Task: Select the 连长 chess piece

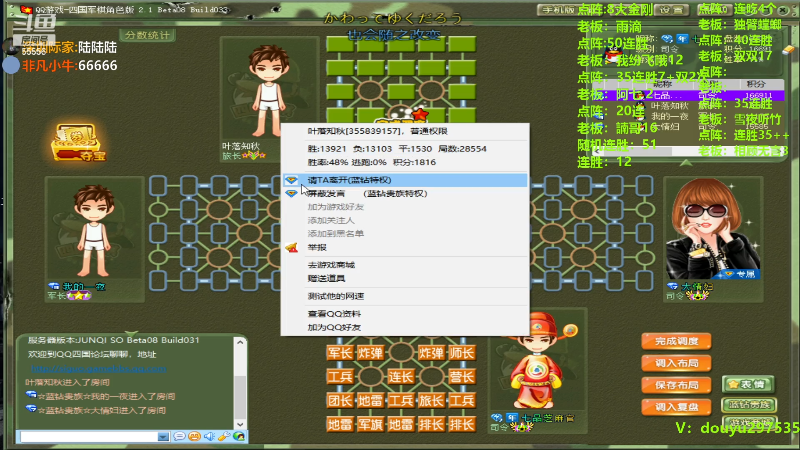Action: [x=401, y=377]
